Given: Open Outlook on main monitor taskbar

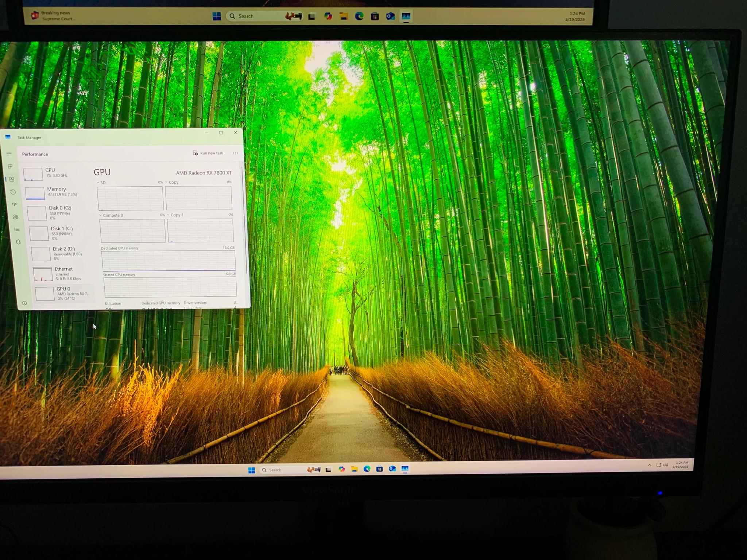Looking at the screenshot, I should click(392, 468).
